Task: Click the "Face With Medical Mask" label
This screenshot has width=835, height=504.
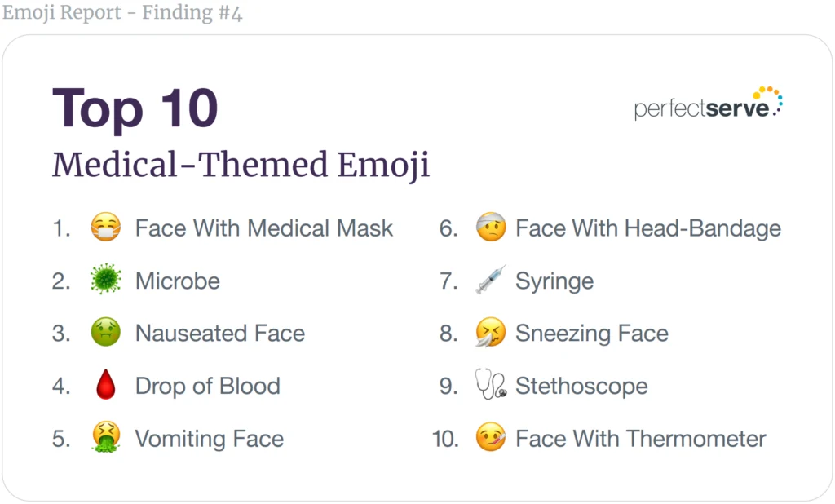Action: click(264, 229)
